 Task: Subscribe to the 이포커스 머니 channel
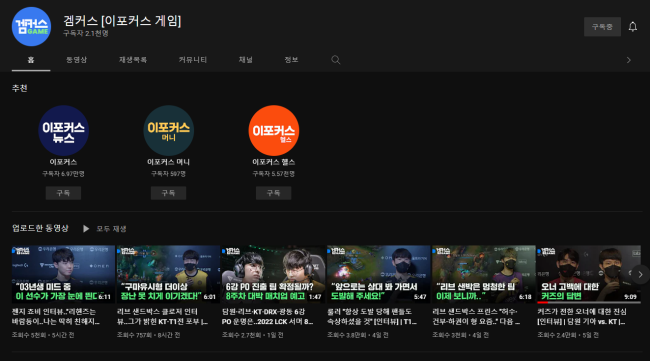tap(168, 193)
